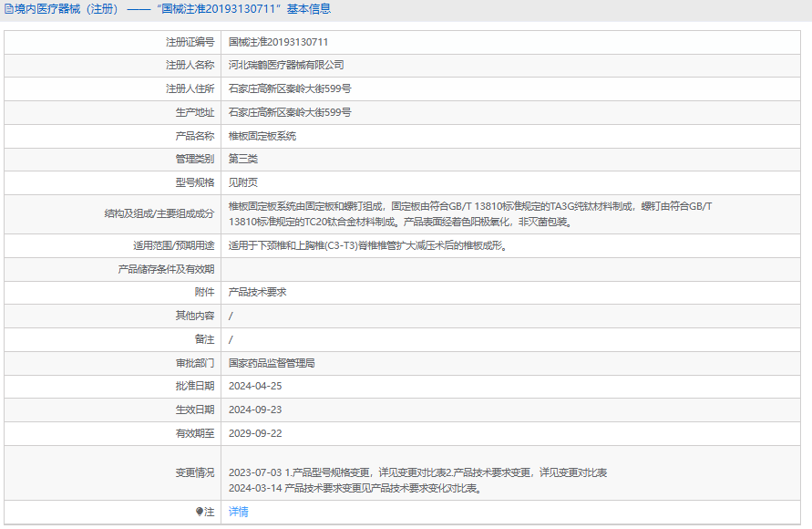The image size is (812, 529).
Task: Click the 型号规格 label
Action: 195,182
